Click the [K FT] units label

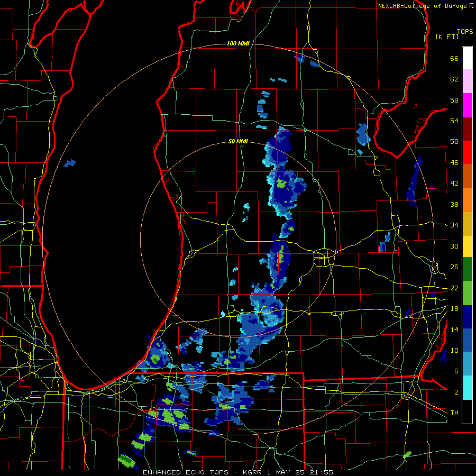447,36
